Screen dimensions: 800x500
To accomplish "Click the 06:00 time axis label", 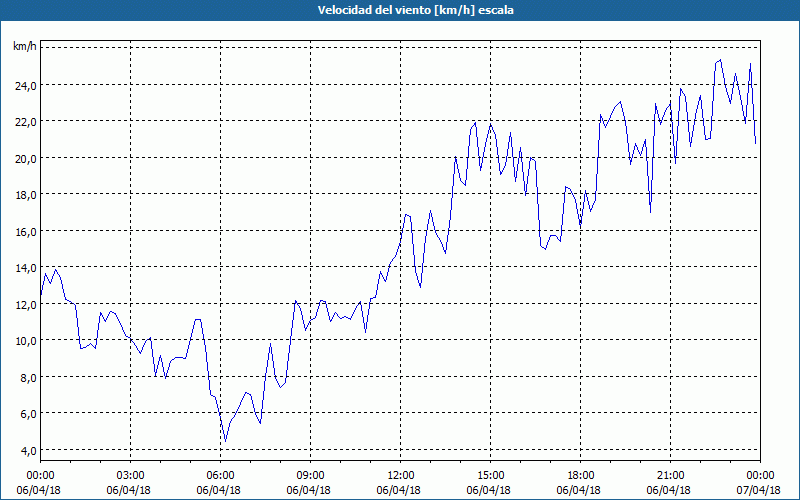I will [220, 476].
